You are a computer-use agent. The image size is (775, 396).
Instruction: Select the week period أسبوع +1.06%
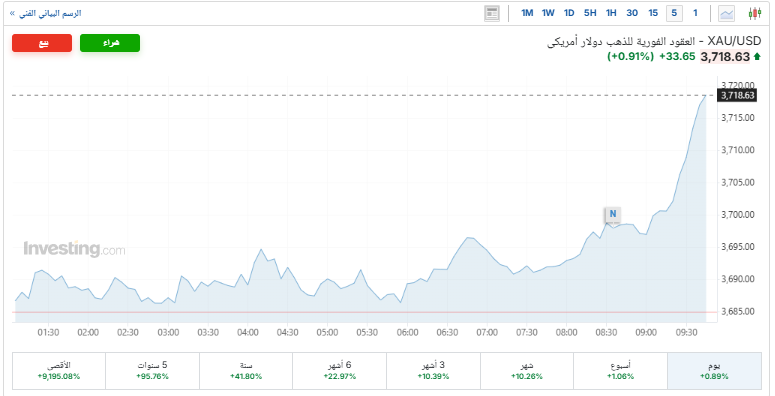[621, 371]
